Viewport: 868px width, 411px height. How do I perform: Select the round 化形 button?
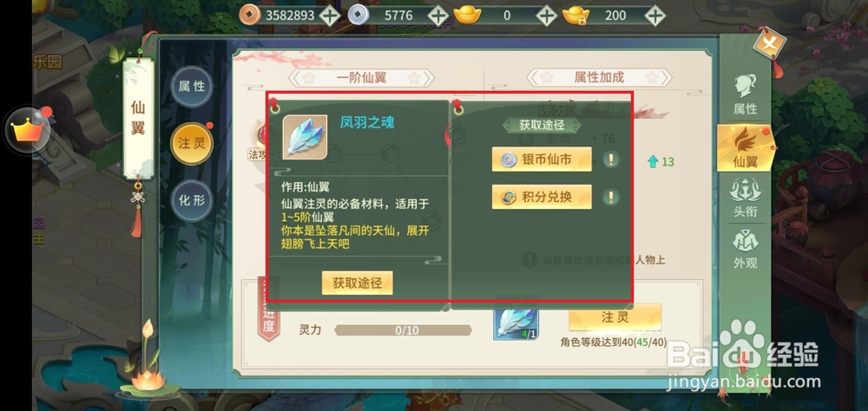click(192, 200)
